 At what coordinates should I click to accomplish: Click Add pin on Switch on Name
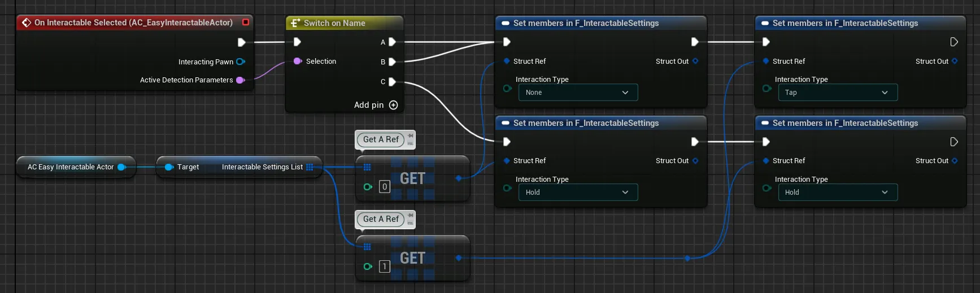pos(376,105)
